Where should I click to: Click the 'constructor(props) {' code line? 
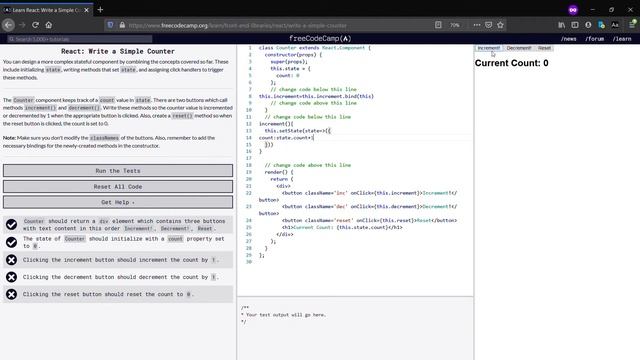[293, 55]
